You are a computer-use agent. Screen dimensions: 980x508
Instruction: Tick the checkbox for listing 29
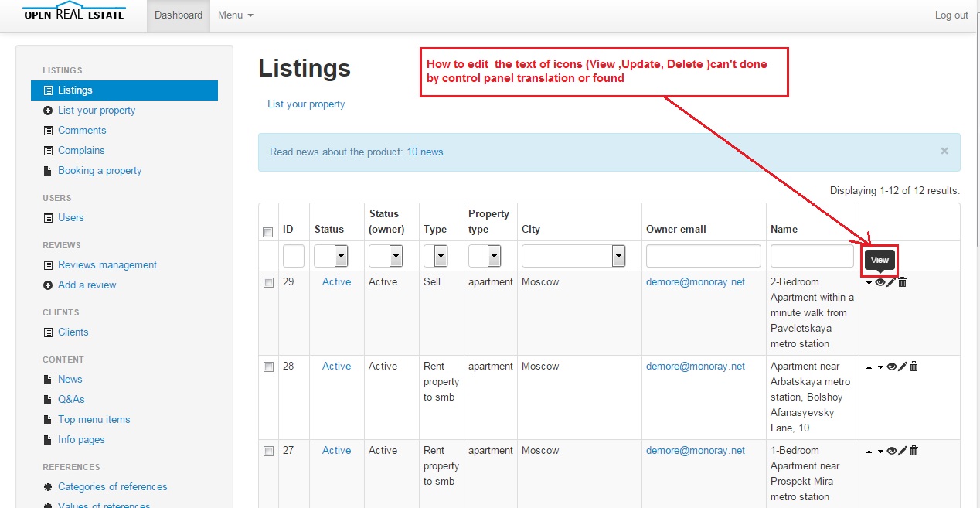(x=268, y=283)
